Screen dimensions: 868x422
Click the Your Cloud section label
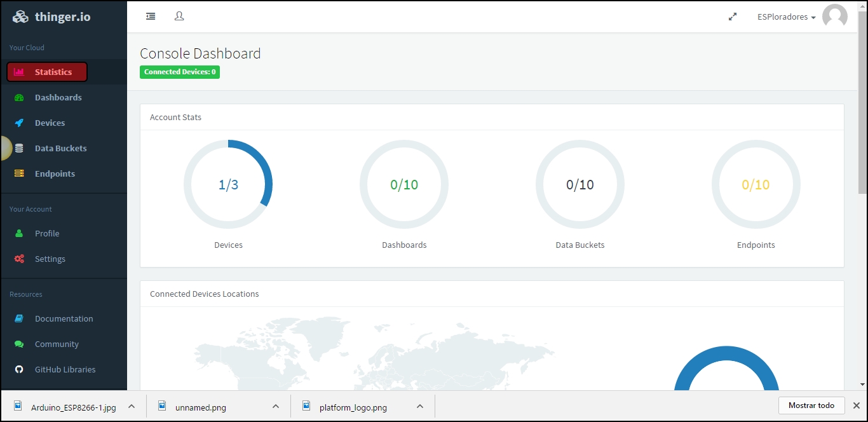pos(27,48)
